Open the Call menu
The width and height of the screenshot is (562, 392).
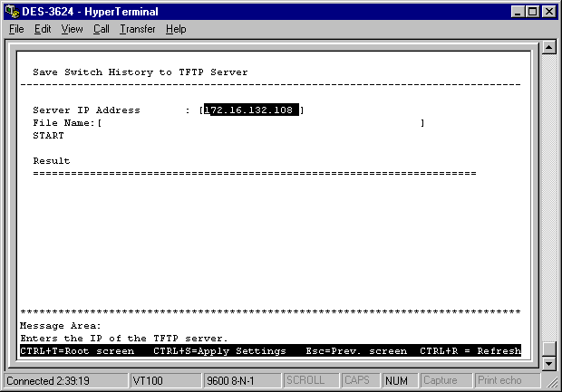click(x=101, y=29)
